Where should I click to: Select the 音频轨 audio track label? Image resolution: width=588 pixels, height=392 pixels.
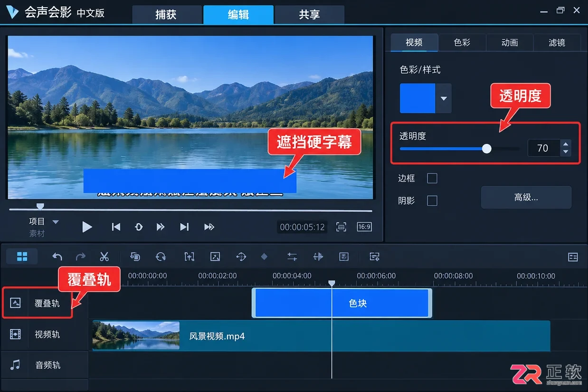(47, 365)
